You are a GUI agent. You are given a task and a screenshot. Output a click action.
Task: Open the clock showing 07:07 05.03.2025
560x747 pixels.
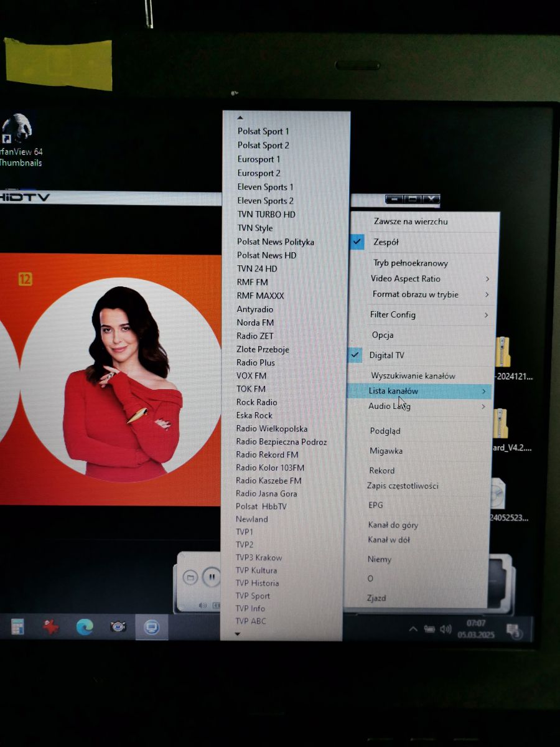[x=475, y=629]
